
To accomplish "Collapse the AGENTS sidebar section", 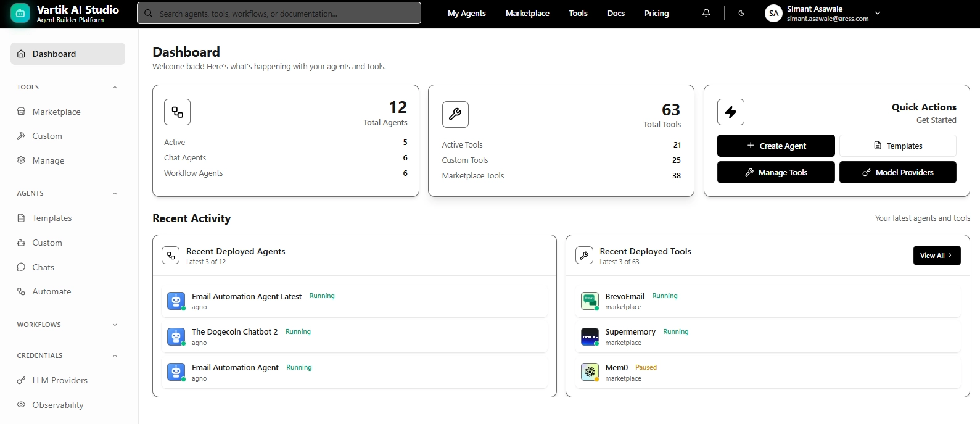I will [x=115, y=193].
